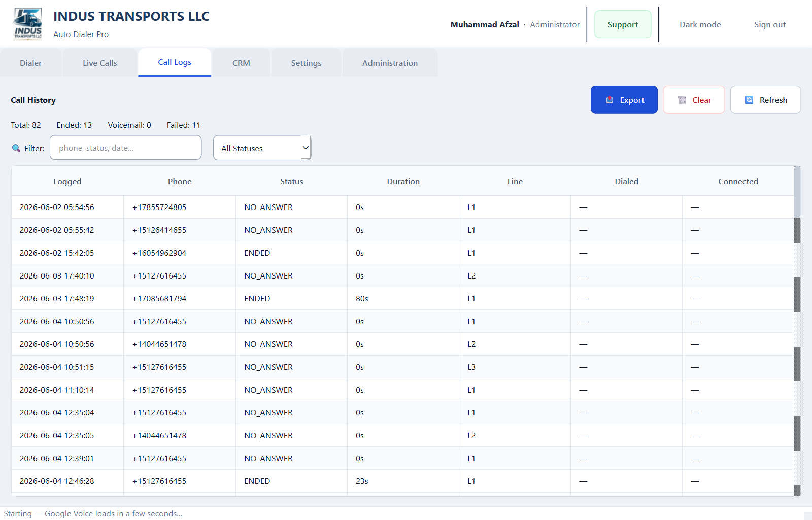Open the Settings tab
812x520 pixels.
tap(306, 63)
